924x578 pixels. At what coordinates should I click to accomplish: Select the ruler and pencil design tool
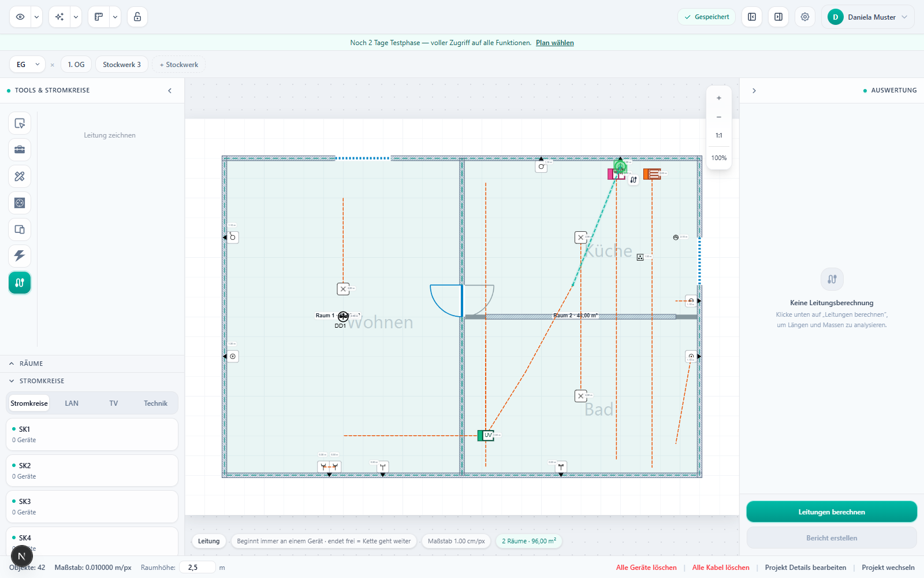[20, 176]
